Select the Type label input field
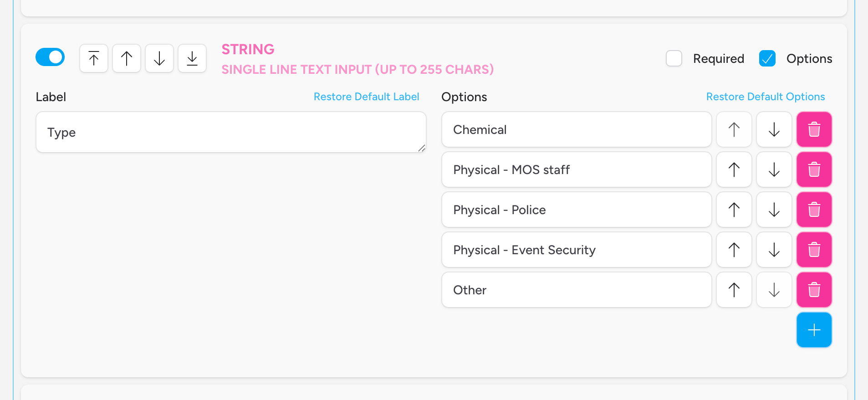The image size is (868, 400). (230, 132)
